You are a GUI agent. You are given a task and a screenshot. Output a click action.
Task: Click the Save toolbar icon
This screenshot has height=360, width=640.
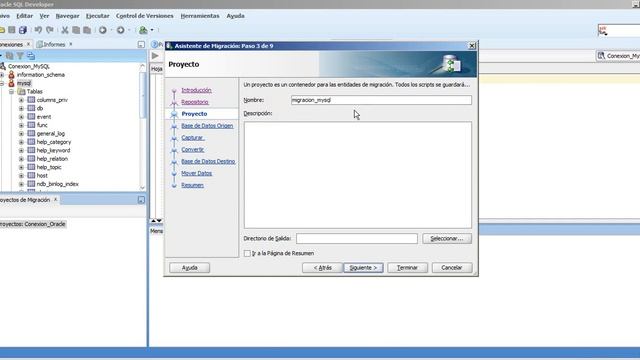tap(12, 30)
